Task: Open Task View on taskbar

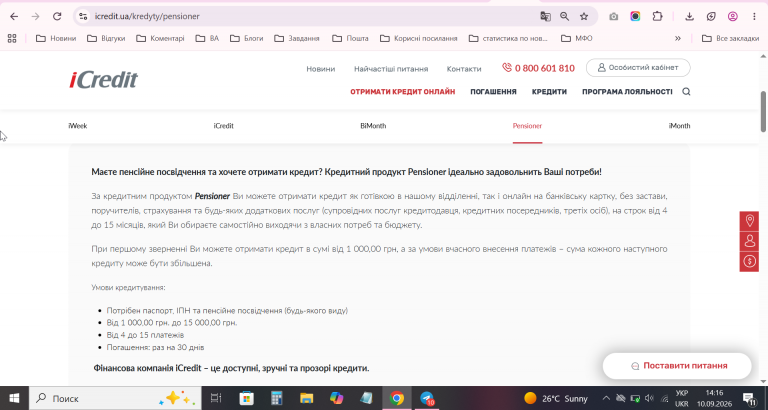Action: pos(216,398)
